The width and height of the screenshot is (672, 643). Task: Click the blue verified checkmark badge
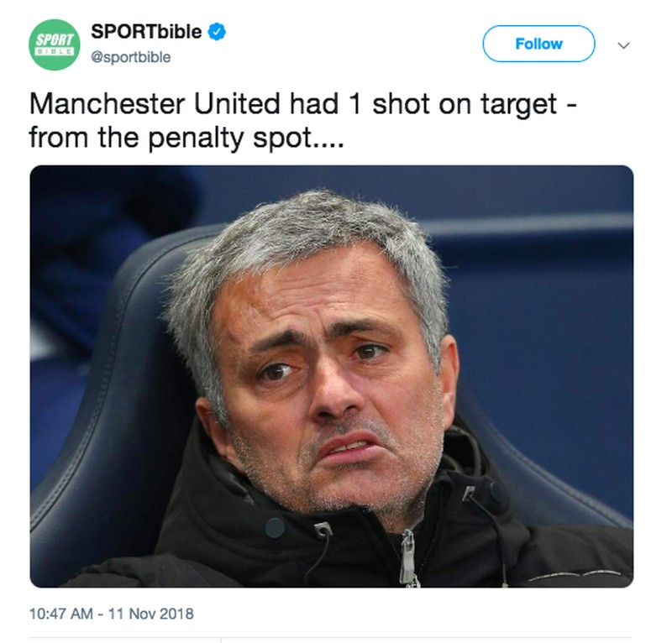pyautogui.click(x=217, y=33)
